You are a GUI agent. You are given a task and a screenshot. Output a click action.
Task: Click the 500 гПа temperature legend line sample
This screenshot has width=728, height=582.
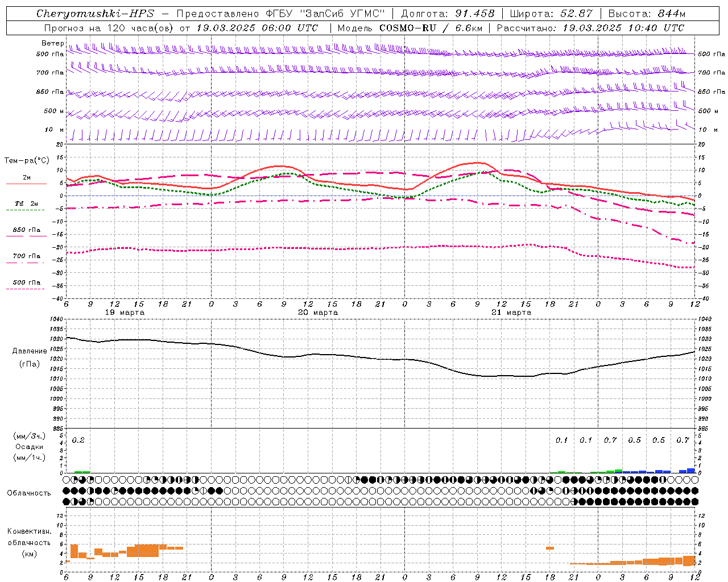[26, 289]
